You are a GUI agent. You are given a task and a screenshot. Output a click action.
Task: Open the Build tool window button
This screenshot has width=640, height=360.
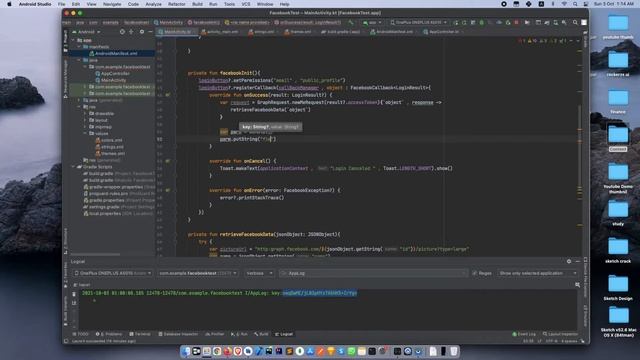[x=261, y=334]
